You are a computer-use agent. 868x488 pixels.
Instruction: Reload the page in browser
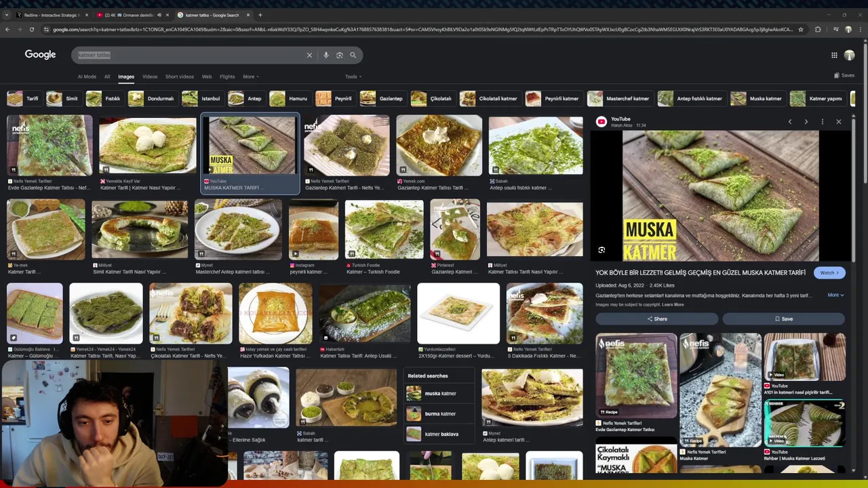[x=32, y=29]
